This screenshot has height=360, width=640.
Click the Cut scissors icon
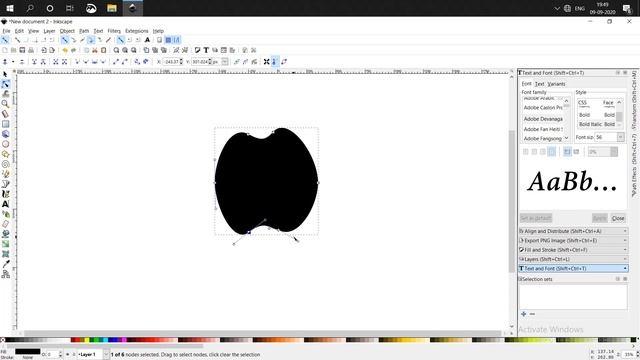[95, 50]
